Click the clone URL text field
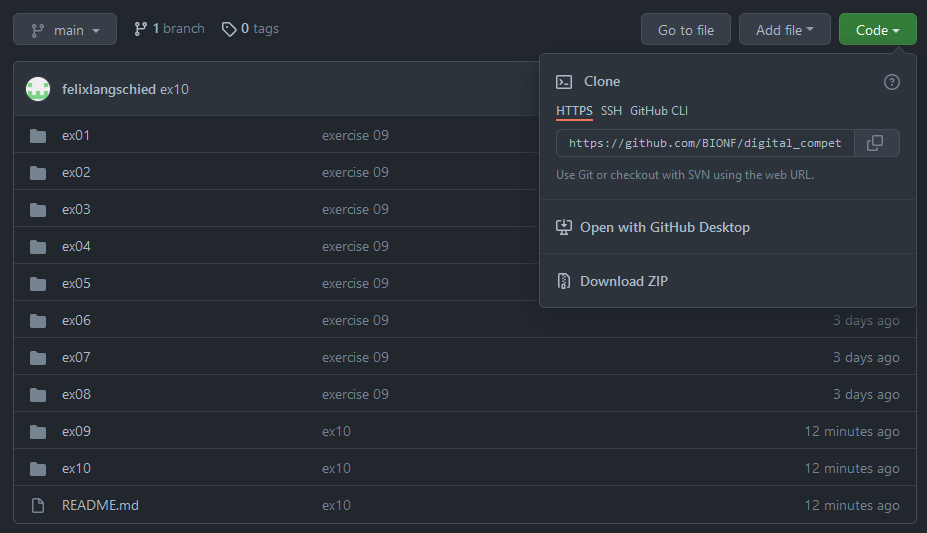This screenshot has width=927, height=533. 705,143
